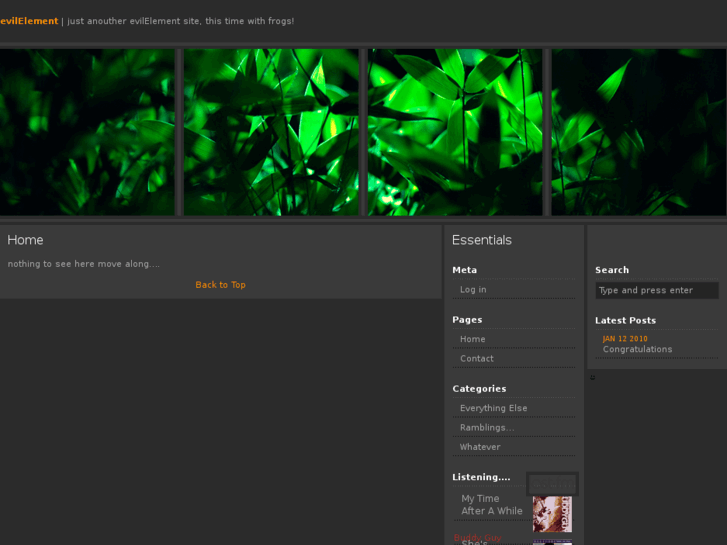Open the 'My Time After A While' track

(x=491, y=505)
